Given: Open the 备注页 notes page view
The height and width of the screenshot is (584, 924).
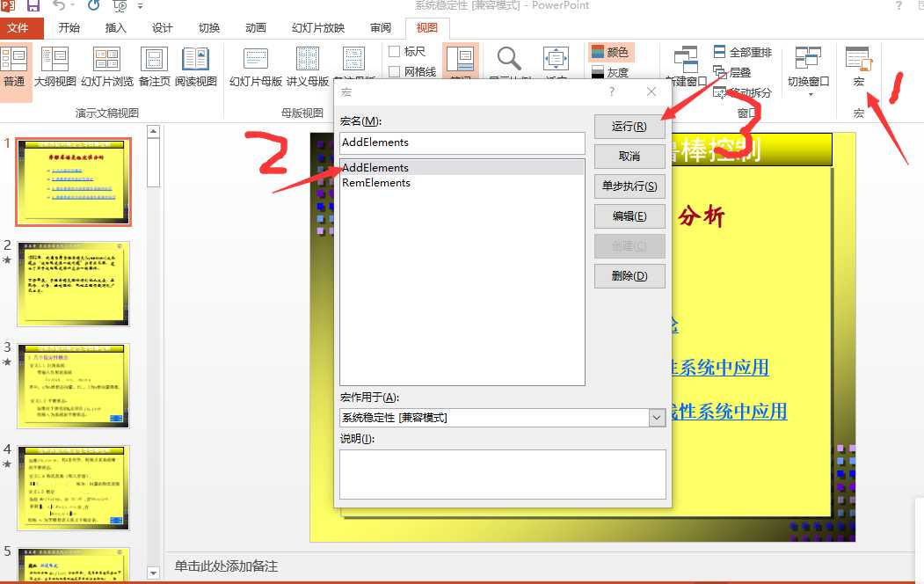Looking at the screenshot, I should [x=155, y=68].
